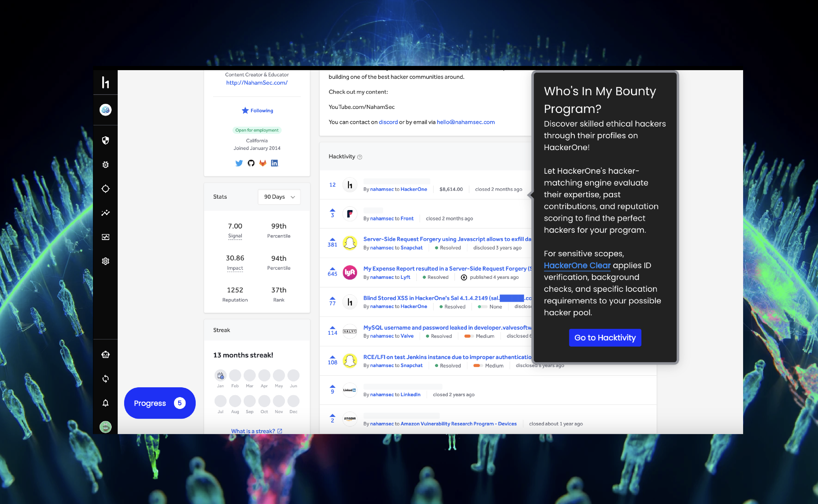Click the 13 months streak! heading
Viewport: 818px width, 504px height.
tap(243, 355)
